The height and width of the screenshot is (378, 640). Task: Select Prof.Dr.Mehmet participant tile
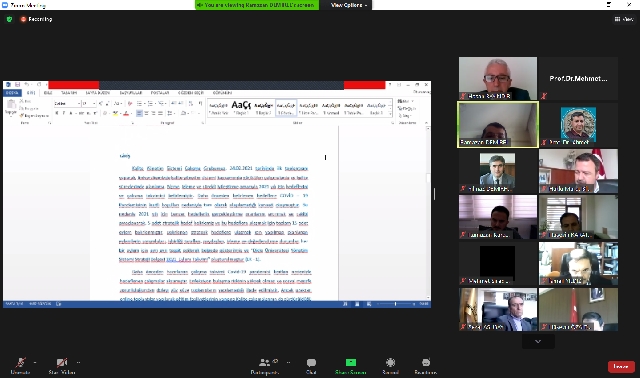578,78
